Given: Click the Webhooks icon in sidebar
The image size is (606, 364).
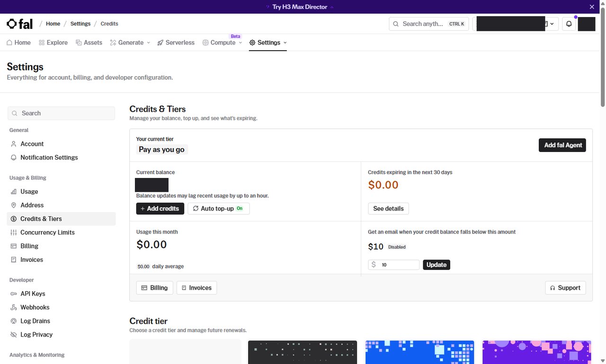Looking at the screenshot, I should (x=14, y=308).
